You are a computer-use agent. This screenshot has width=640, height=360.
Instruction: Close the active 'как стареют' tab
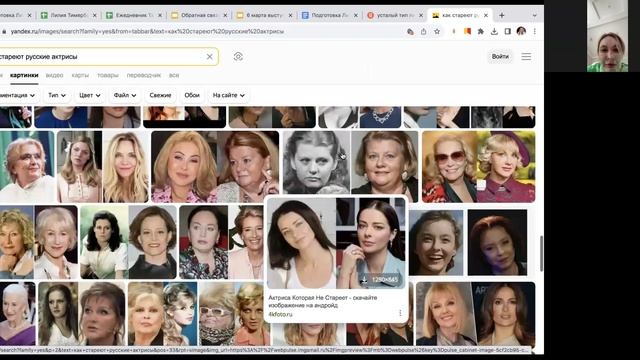486,15
